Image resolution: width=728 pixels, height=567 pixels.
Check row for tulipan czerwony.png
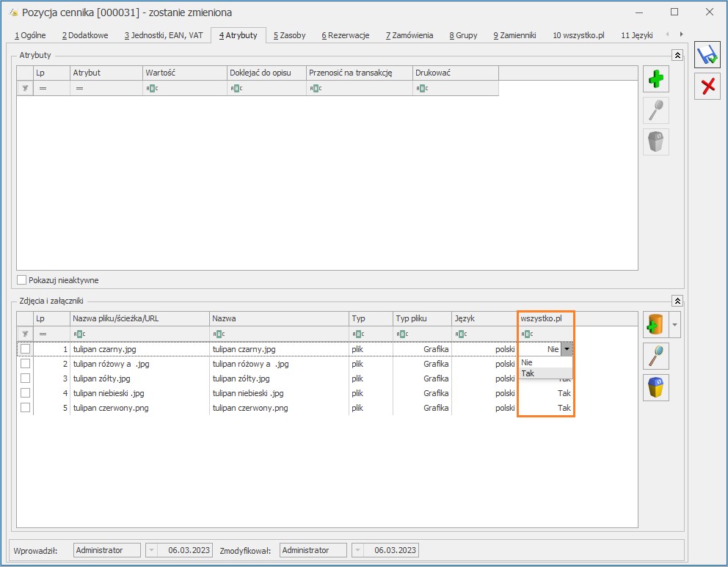point(25,408)
